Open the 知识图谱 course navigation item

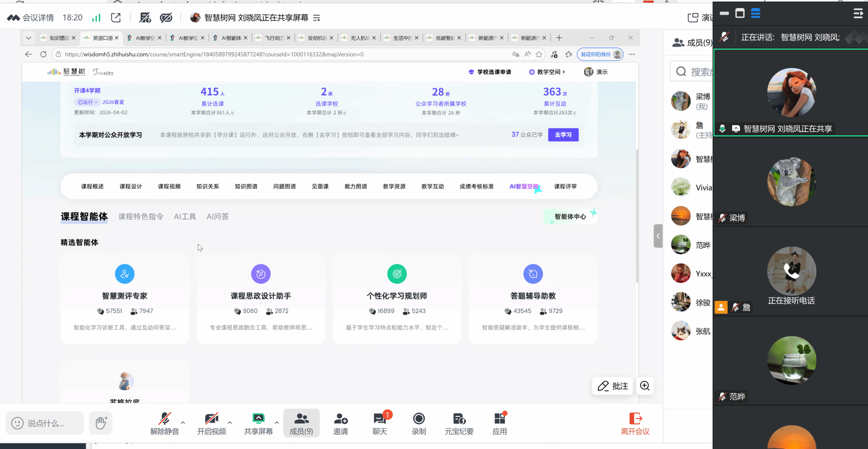246,187
